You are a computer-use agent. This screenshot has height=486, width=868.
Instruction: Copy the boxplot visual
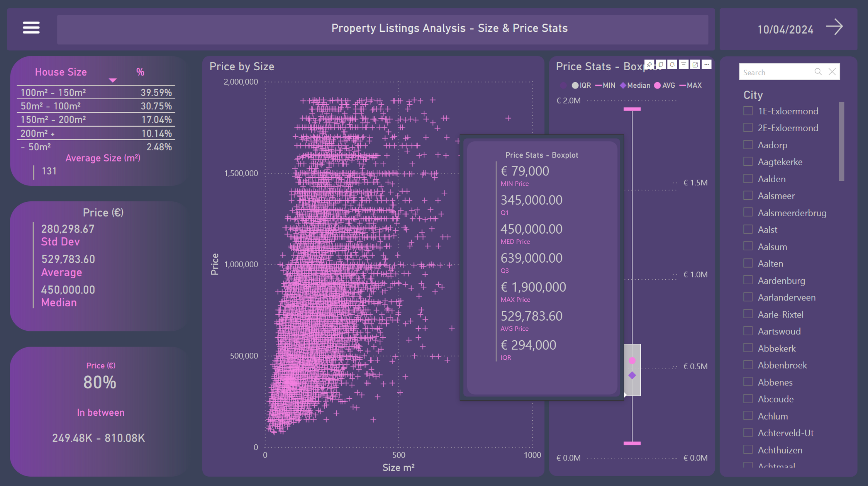click(x=661, y=65)
